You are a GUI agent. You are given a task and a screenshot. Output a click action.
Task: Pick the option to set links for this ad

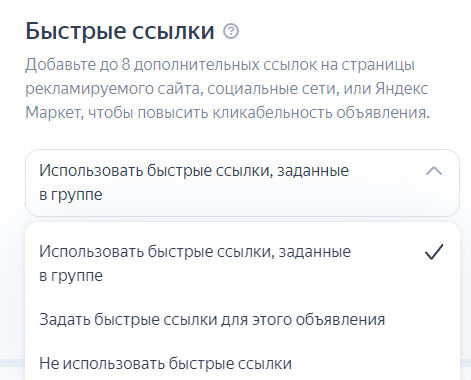[242, 319]
